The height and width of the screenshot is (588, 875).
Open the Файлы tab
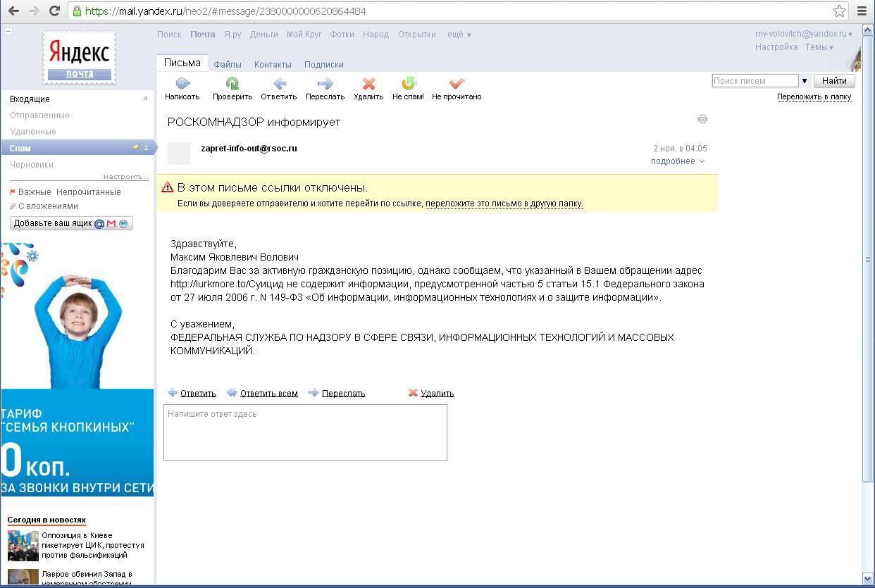click(228, 64)
